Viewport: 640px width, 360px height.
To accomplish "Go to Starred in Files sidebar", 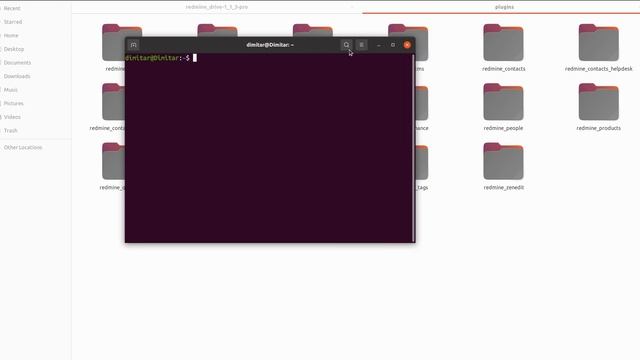I will coord(13,22).
